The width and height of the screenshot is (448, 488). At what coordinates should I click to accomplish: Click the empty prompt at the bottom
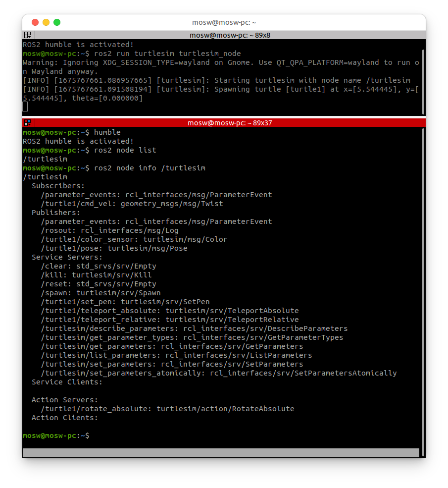pyautogui.click(x=56, y=435)
